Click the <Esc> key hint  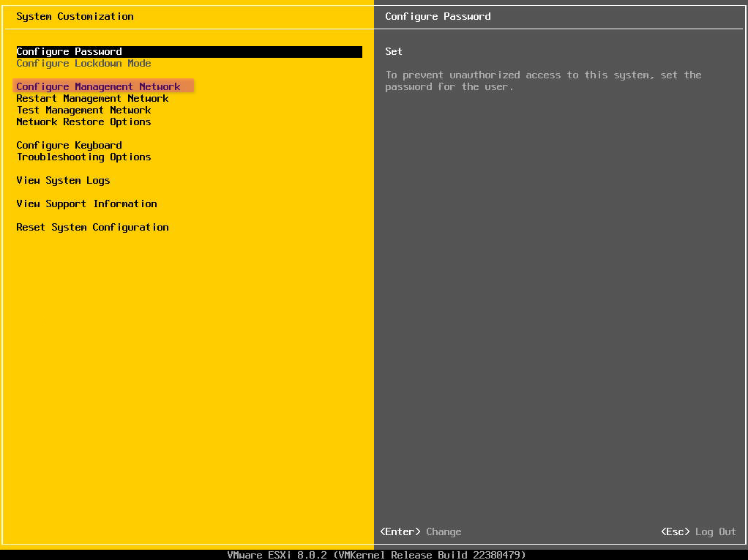675,532
